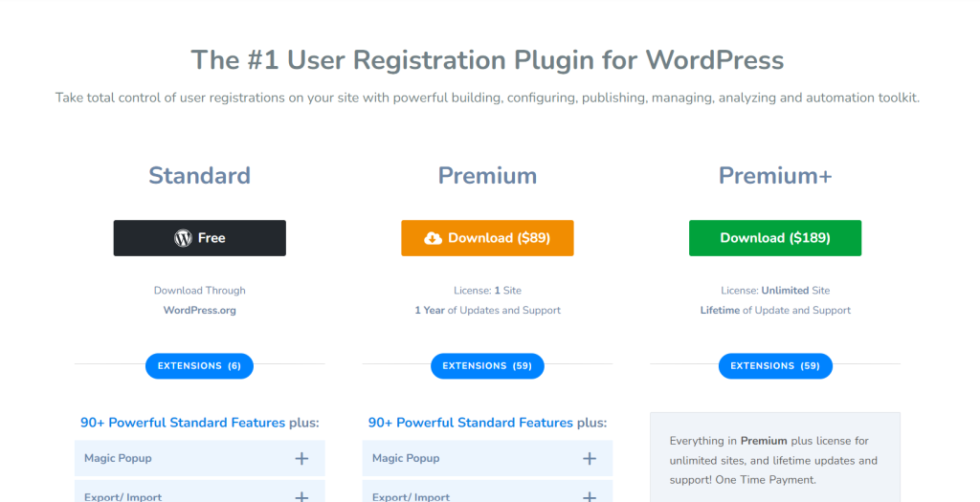Download the Premium+ plan for $189
980x502 pixels.
pyautogui.click(x=774, y=238)
